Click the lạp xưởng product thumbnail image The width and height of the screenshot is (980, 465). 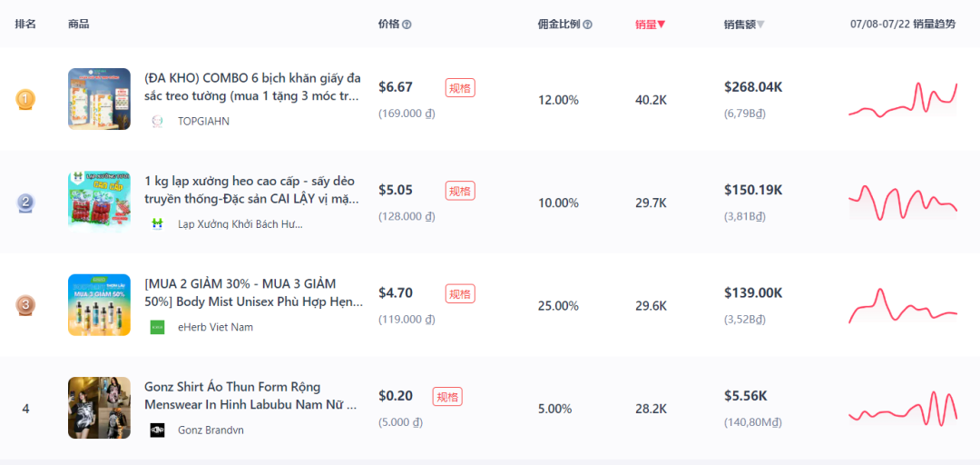100,203
